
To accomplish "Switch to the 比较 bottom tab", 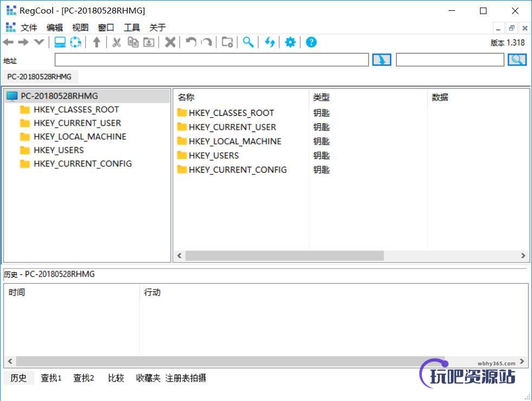I will pyautogui.click(x=116, y=378).
